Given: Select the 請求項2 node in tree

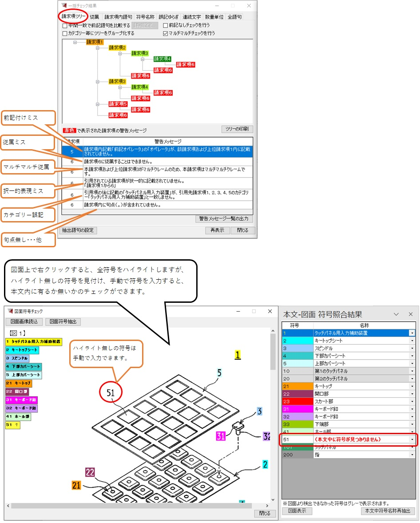Looking at the screenshot, I should point(117,48).
